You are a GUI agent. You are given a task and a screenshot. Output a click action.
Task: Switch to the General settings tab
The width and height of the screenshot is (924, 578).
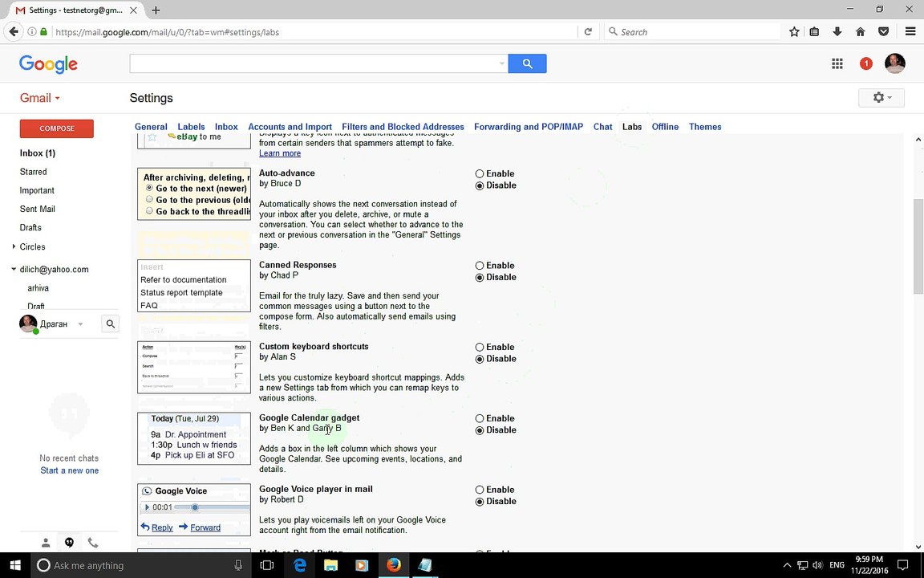click(151, 127)
